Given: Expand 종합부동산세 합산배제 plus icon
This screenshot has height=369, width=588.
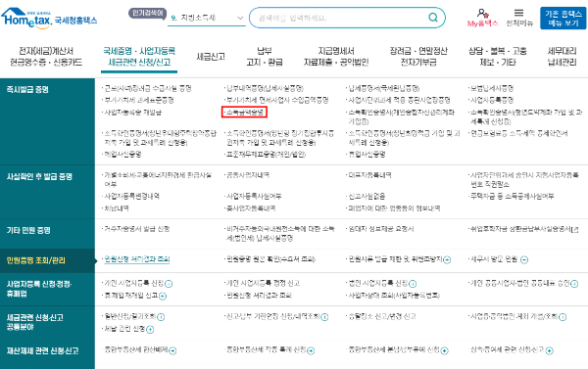Looking at the screenshot, I should click(172, 350).
